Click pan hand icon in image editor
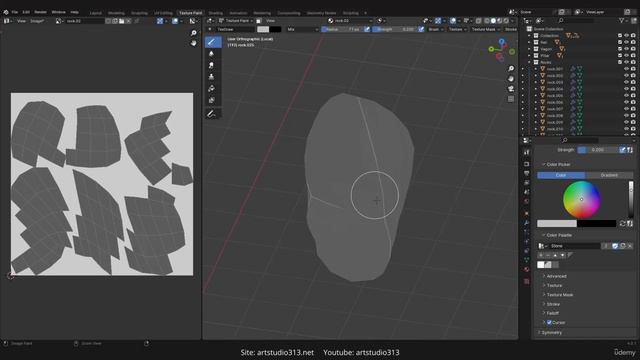 click(193, 43)
